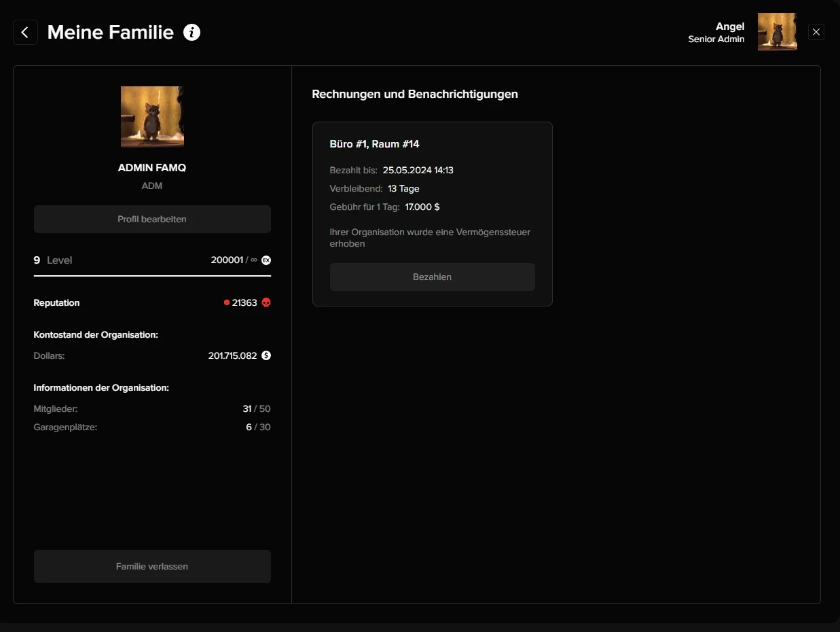840x632 pixels.
Task: Pay the office bill with Bezahlen
Action: (x=432, y=277)
